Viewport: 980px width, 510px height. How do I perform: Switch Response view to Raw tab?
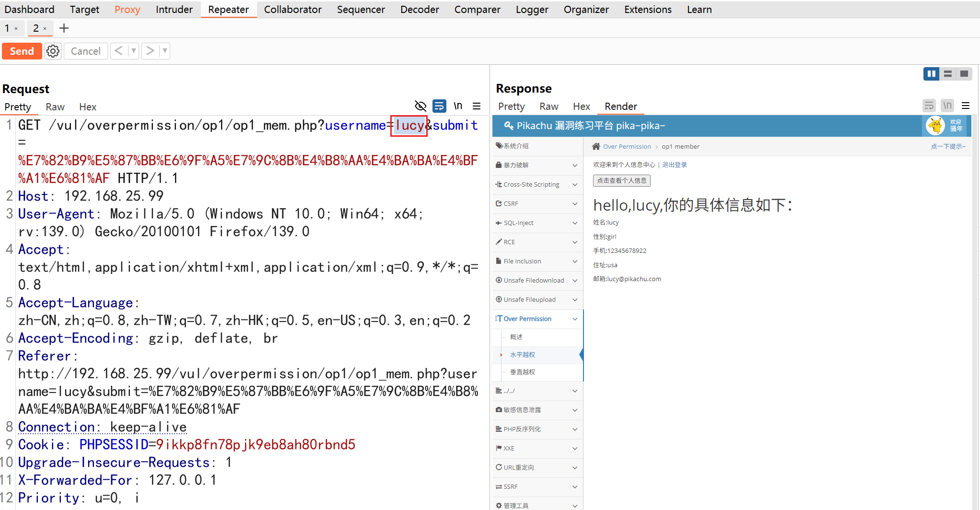[548, 107]
